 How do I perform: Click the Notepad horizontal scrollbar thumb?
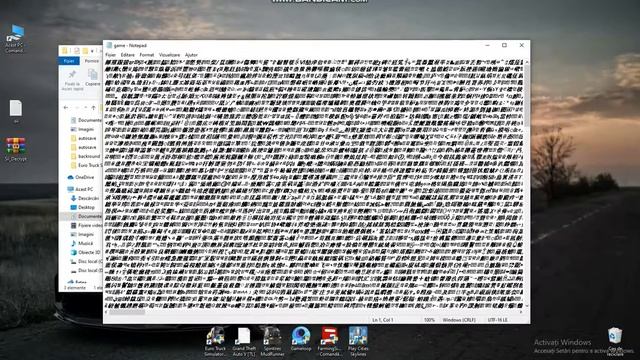[127, 312]
